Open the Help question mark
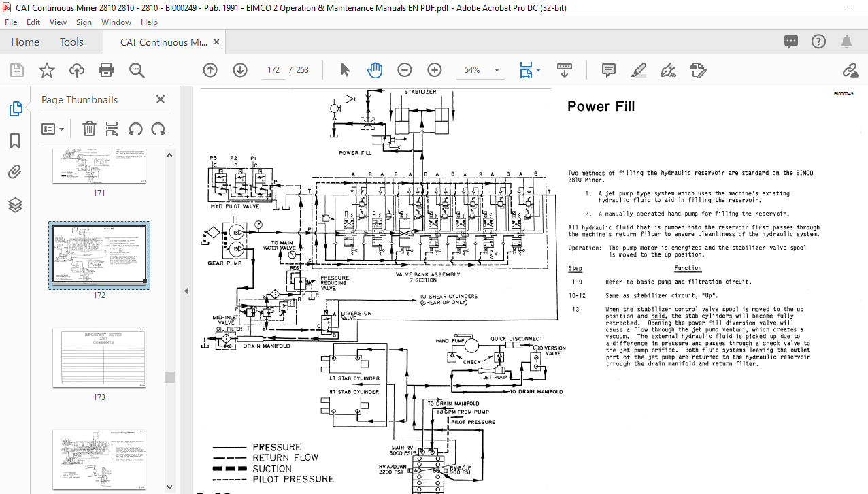 coord(819,42)
